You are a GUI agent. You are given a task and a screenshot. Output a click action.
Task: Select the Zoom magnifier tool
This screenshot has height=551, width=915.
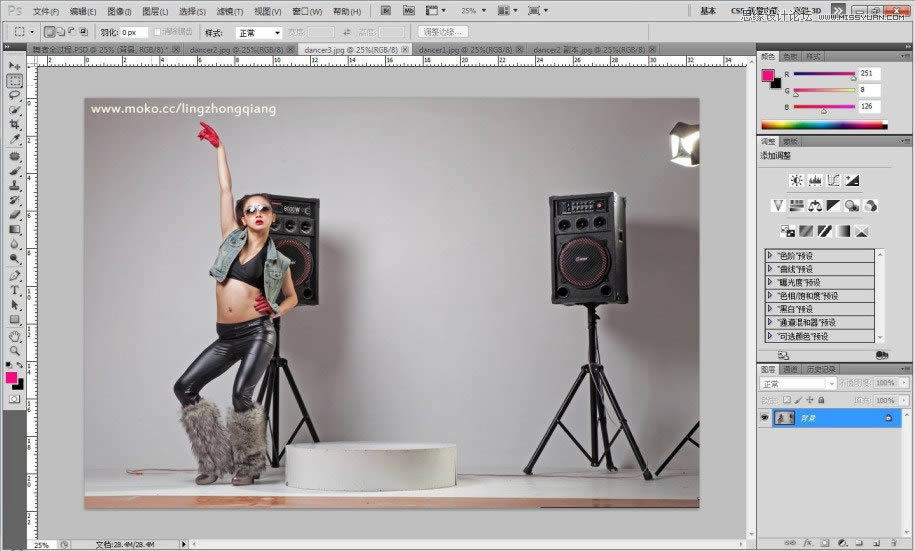[15, 350]
